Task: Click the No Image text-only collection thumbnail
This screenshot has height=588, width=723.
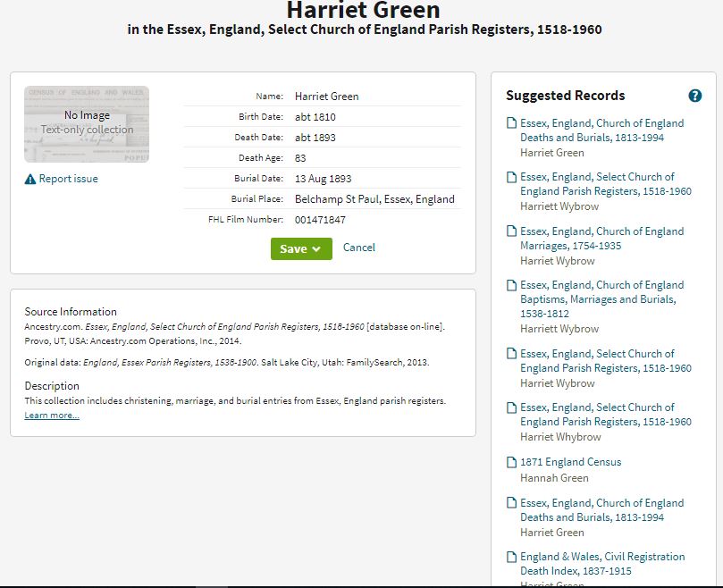Action: 87,124
